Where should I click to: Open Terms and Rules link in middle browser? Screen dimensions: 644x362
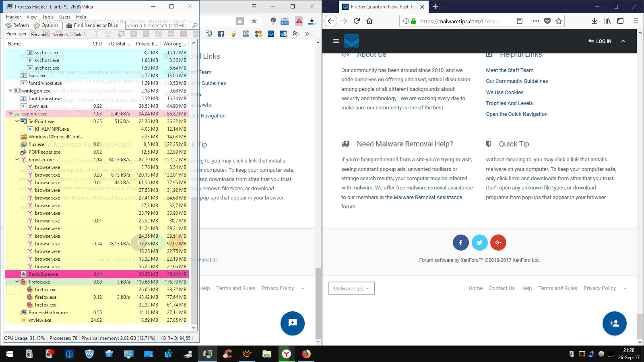tap(236, 288)
